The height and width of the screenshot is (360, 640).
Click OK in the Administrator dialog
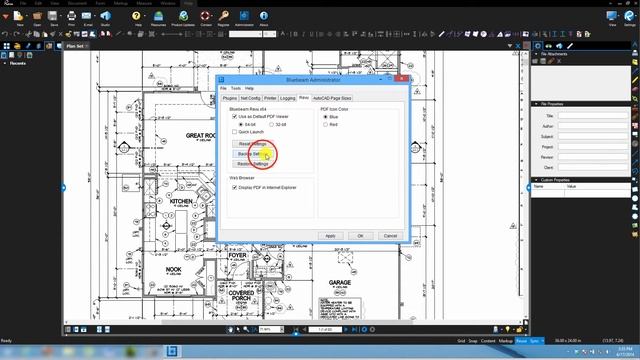(x=360, y=236)
